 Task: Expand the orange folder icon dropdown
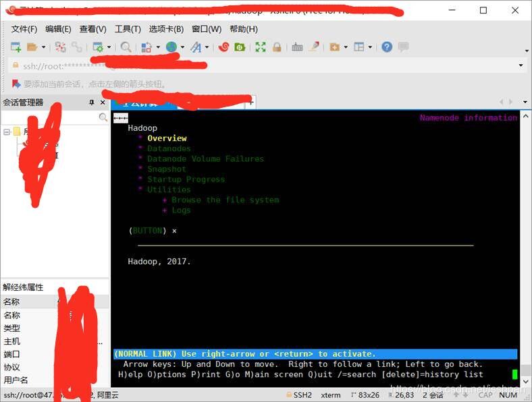(346, 47)
